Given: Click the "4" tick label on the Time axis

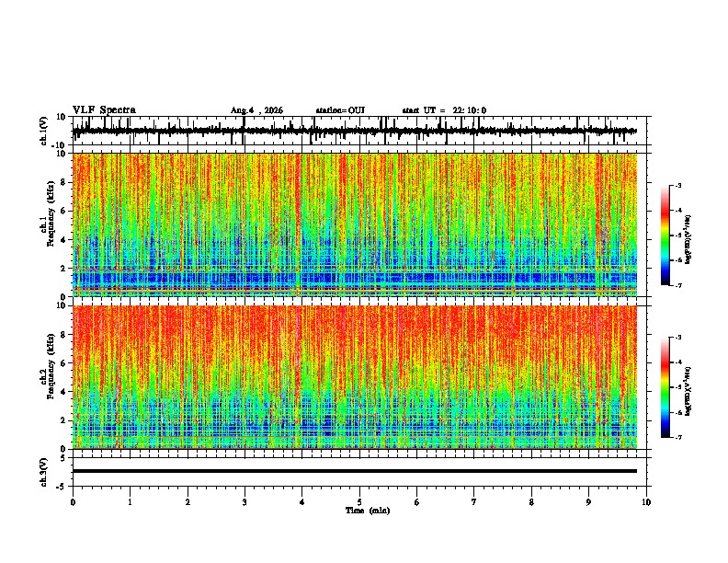Looking at the screenshot, I should [302, 502].
